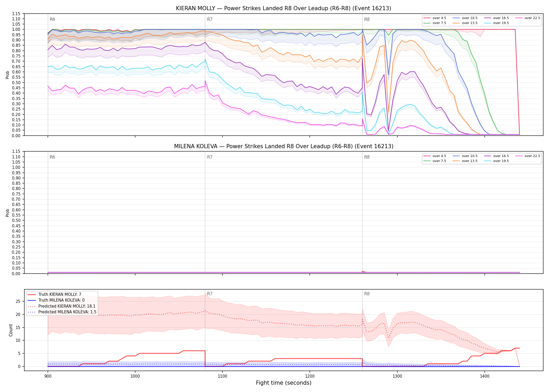The width and height of the screenshot is (549, 392).
Task: Click the 1300 tick on the time axis
Action: click(397, 376)
